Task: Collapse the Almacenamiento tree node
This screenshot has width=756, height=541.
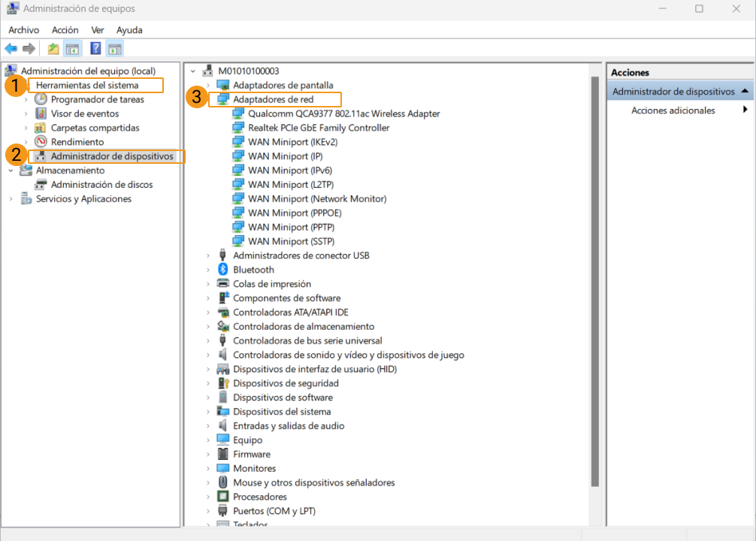Action: point(11,171)
